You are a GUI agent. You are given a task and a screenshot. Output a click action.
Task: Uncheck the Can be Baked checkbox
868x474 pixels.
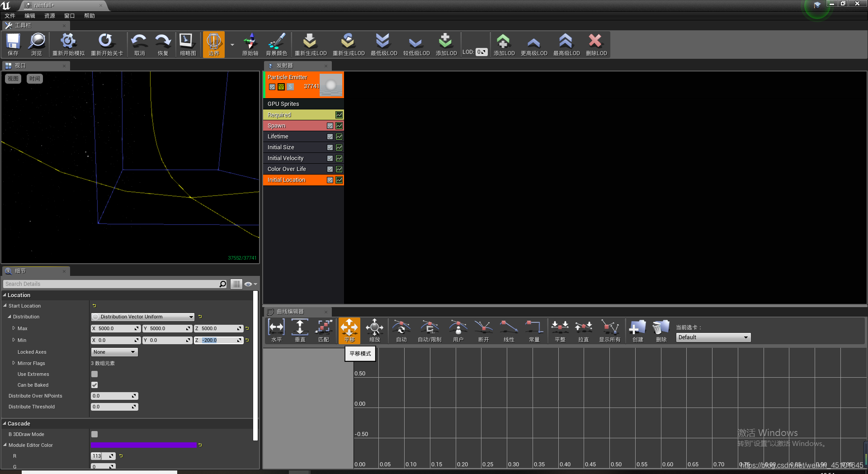94,385
